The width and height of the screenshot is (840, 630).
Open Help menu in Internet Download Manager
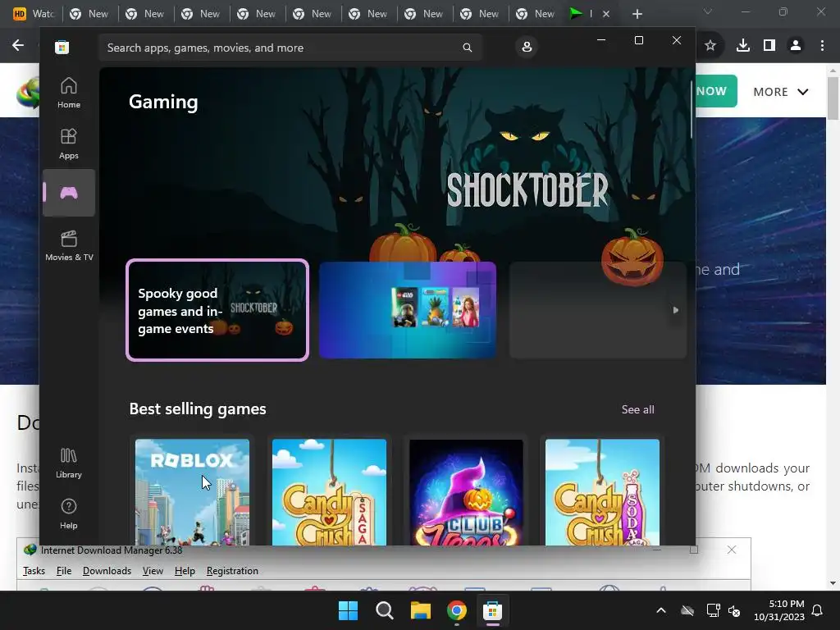[185, 571]
